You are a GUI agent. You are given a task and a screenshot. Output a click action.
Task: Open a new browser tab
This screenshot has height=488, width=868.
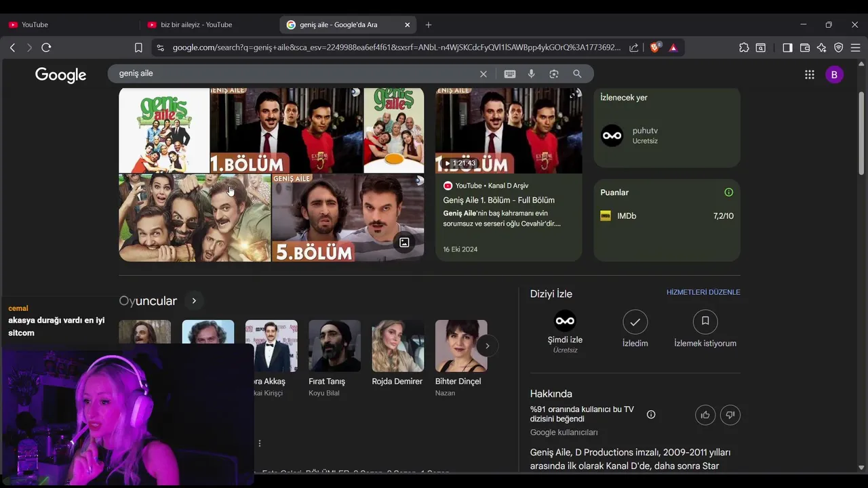click(x=429, y=24)
